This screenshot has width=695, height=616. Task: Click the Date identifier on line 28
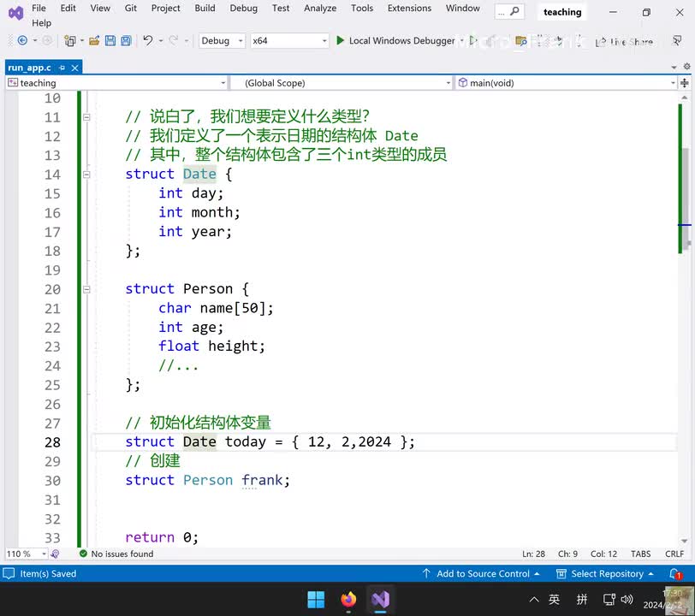[x=199, y=441]
